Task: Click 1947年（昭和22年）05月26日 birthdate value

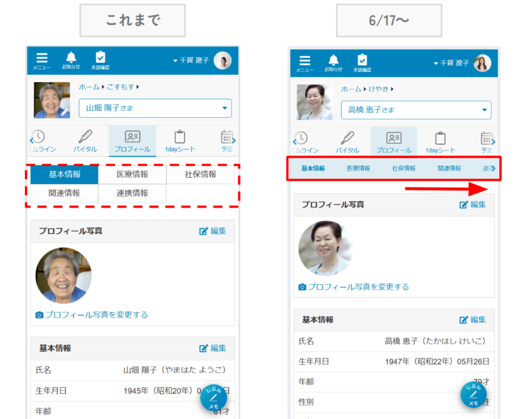Action: pos(437,362)
